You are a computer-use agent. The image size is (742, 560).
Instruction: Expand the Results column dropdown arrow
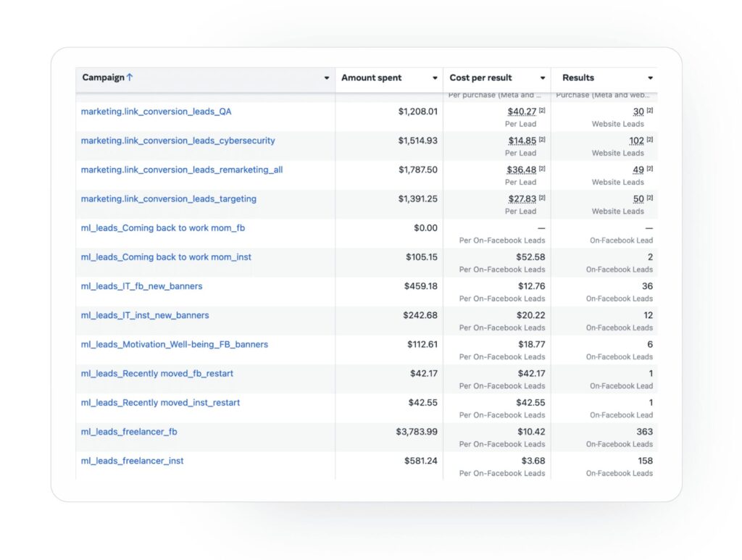pos(651,78)
